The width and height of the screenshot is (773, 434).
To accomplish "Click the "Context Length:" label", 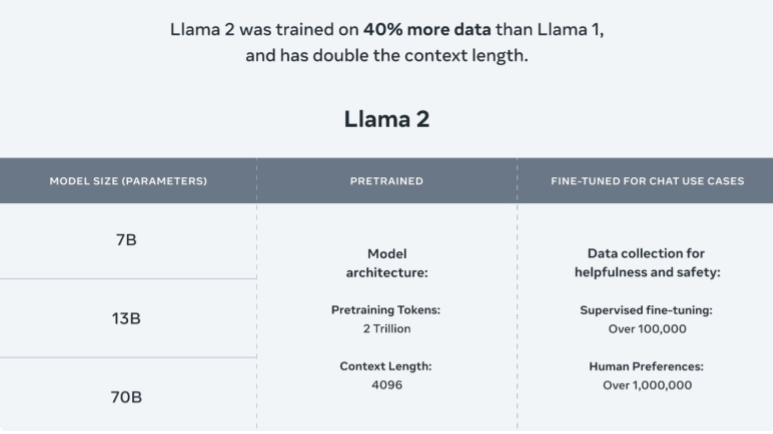I will pyautogui.click(x=386, y=367).
